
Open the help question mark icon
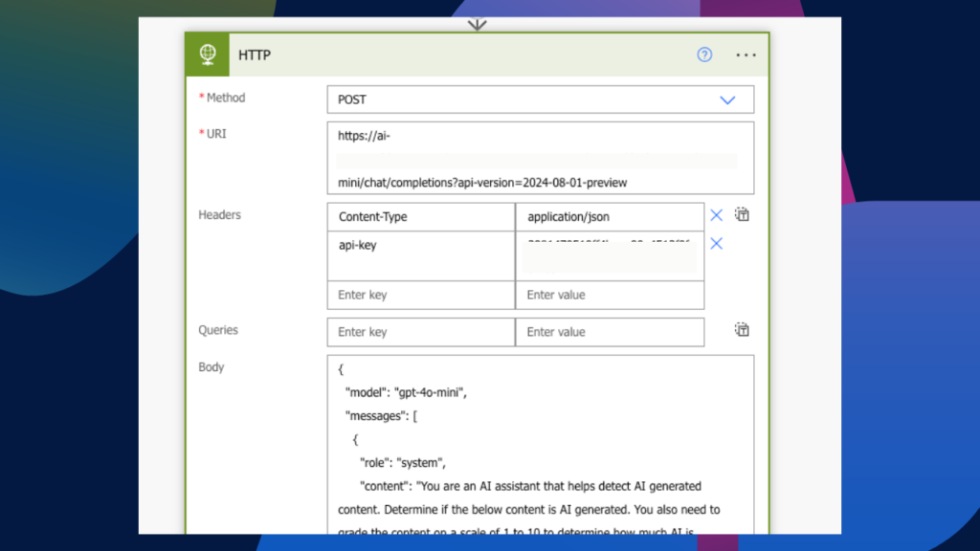click(704, 55)
